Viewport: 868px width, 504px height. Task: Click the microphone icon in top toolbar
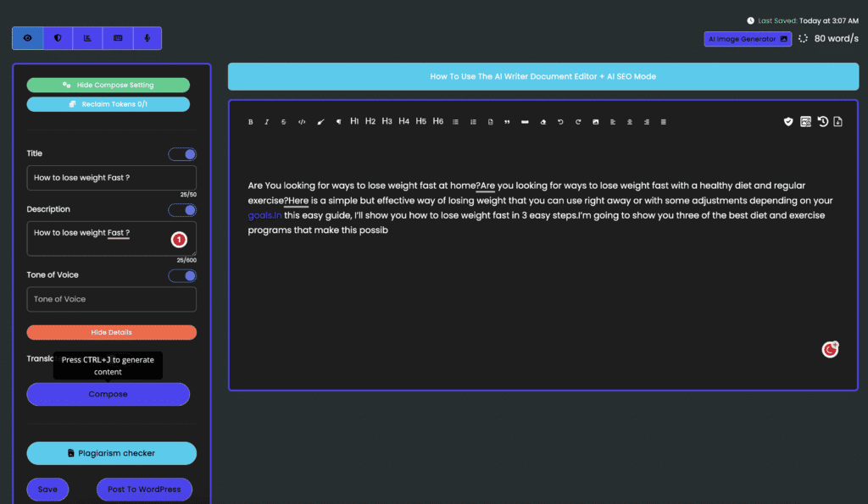coord(147,38)
